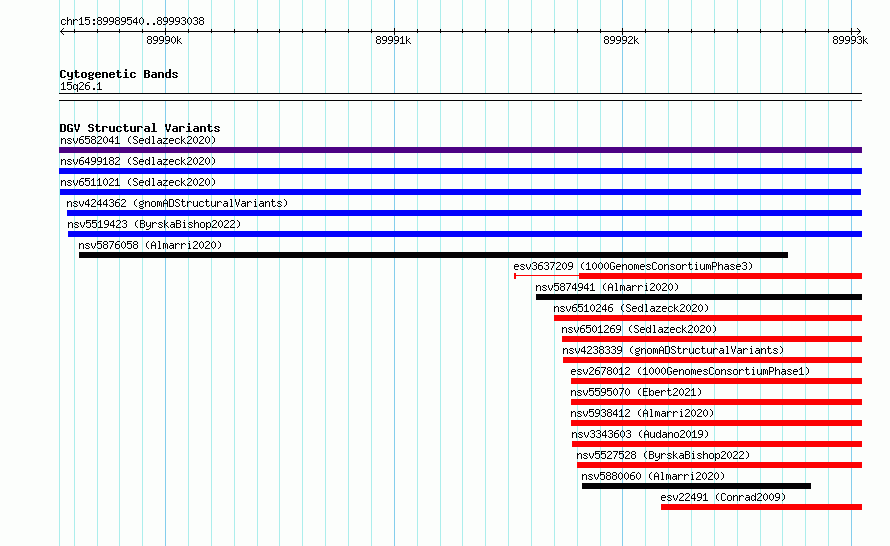
Task: Select the red nsv6510246 variant bar
Action: coord(708,318)
